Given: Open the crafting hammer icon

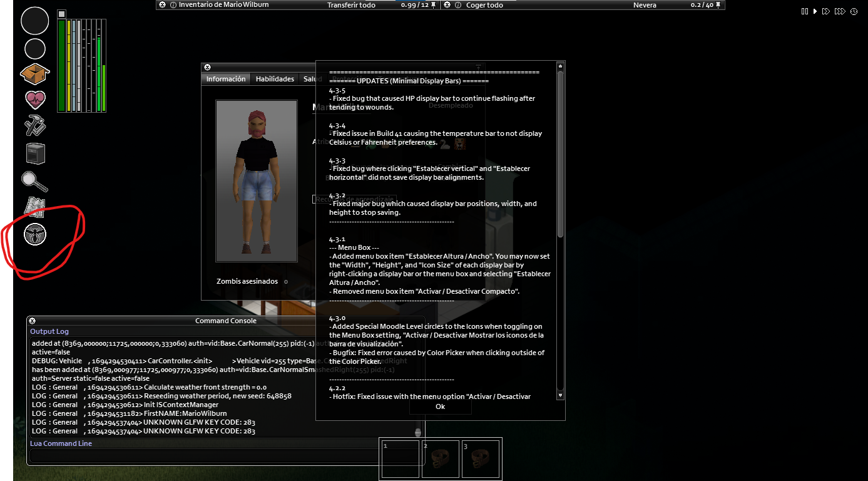Looking at the screenshot, I should point(35,126).
